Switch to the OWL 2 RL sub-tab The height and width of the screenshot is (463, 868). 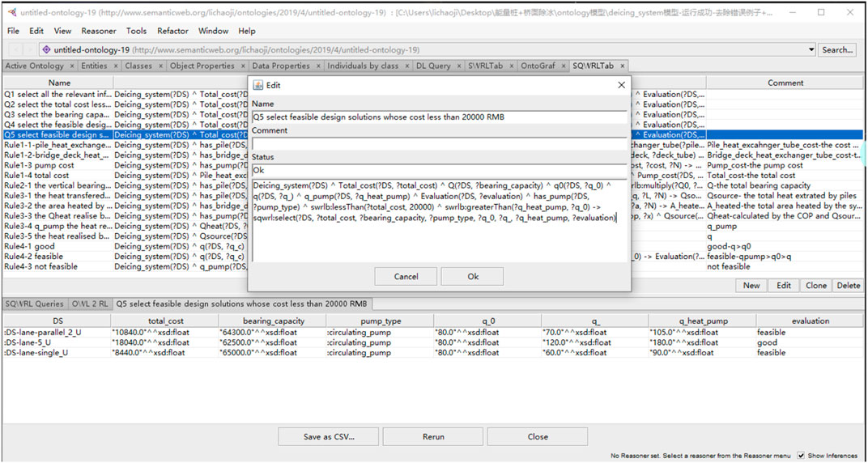[x=90, y=304]
